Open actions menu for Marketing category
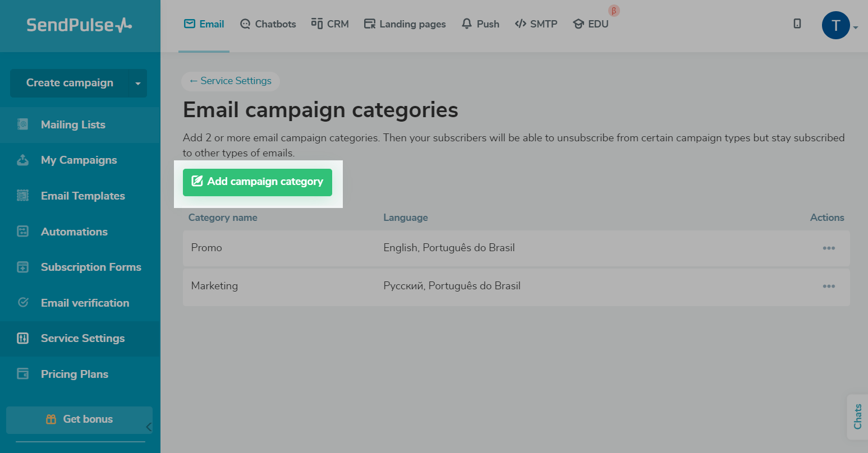Screen dimensions: 868x453 click(x=829, y=286)
